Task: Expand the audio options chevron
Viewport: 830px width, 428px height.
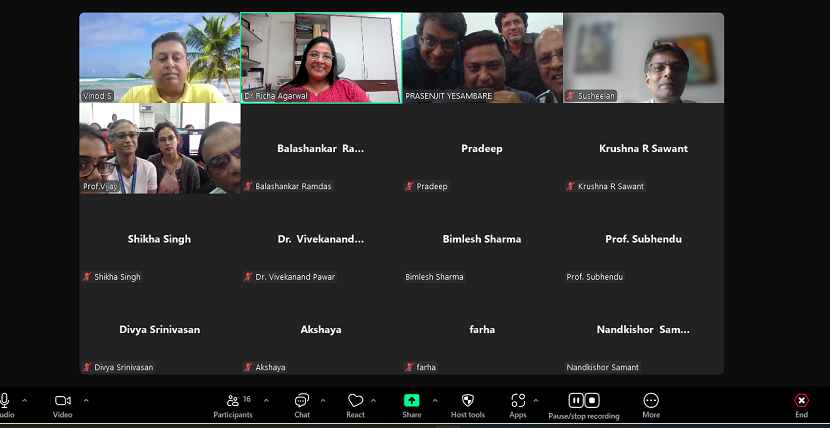Action: [x=24, y=400]
